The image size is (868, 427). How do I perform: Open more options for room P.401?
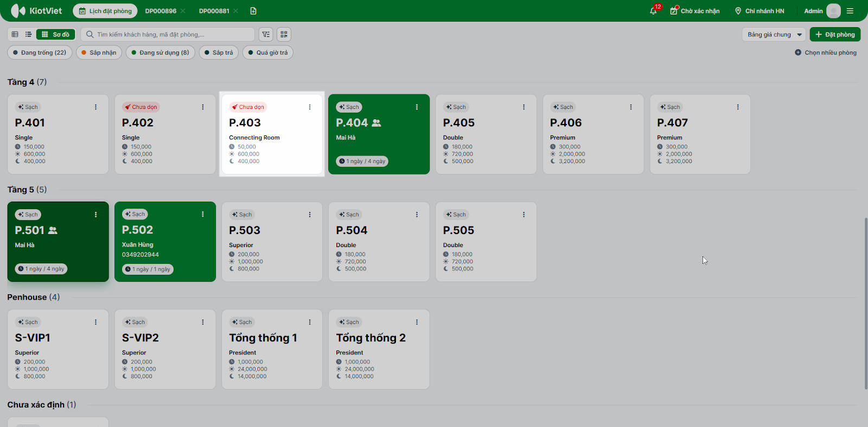(96, 107)
